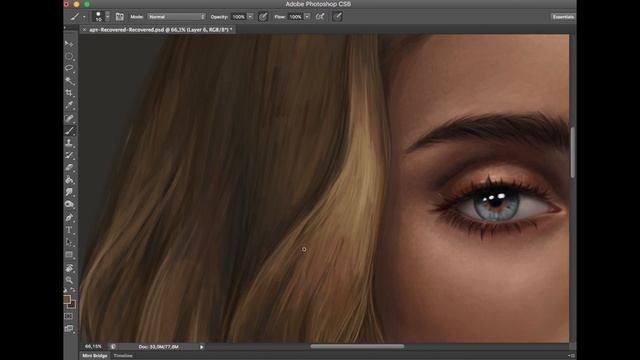Change the screen mode
640x360 pixels.
(x=69, y=328)
